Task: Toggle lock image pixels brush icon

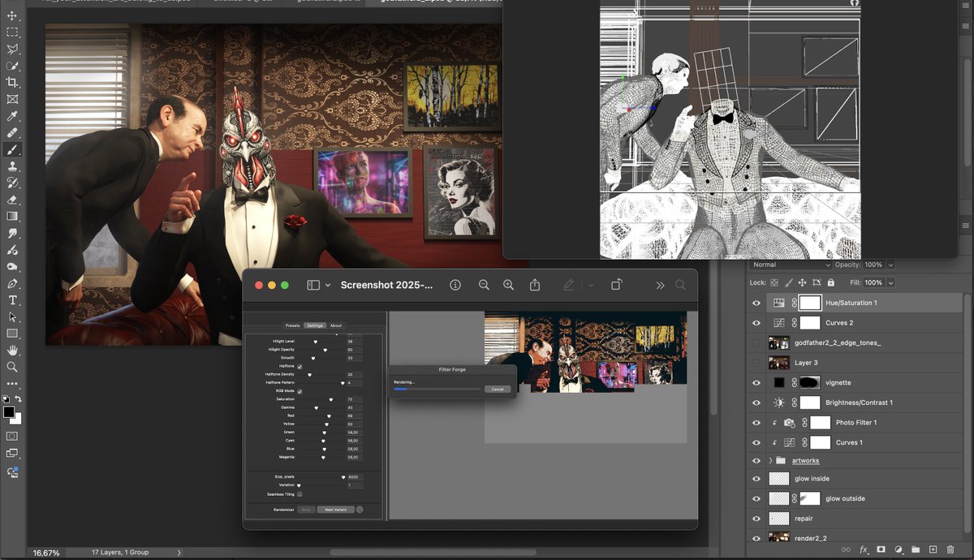Action: 788,282
